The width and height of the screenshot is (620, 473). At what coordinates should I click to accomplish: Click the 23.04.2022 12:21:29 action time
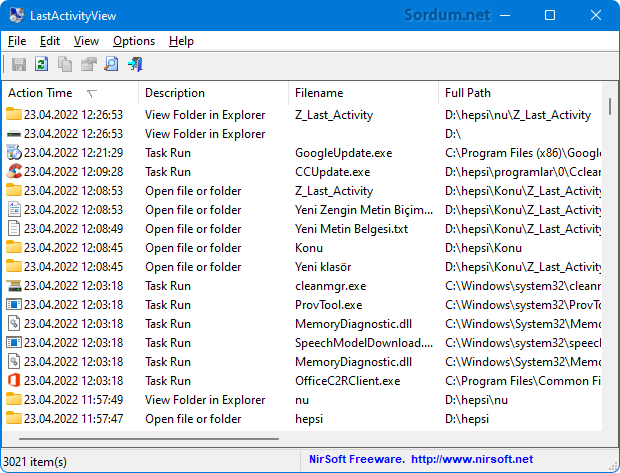[74, 153]
